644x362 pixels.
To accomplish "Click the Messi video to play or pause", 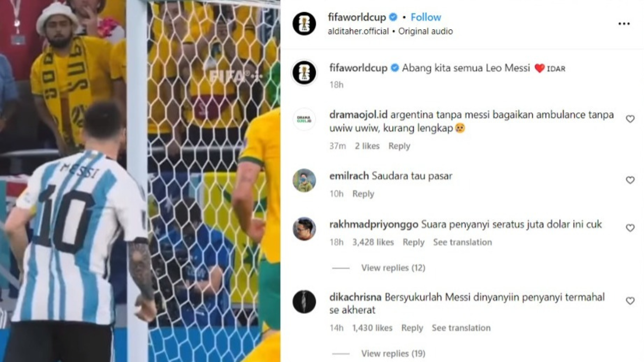I will 140,181.
